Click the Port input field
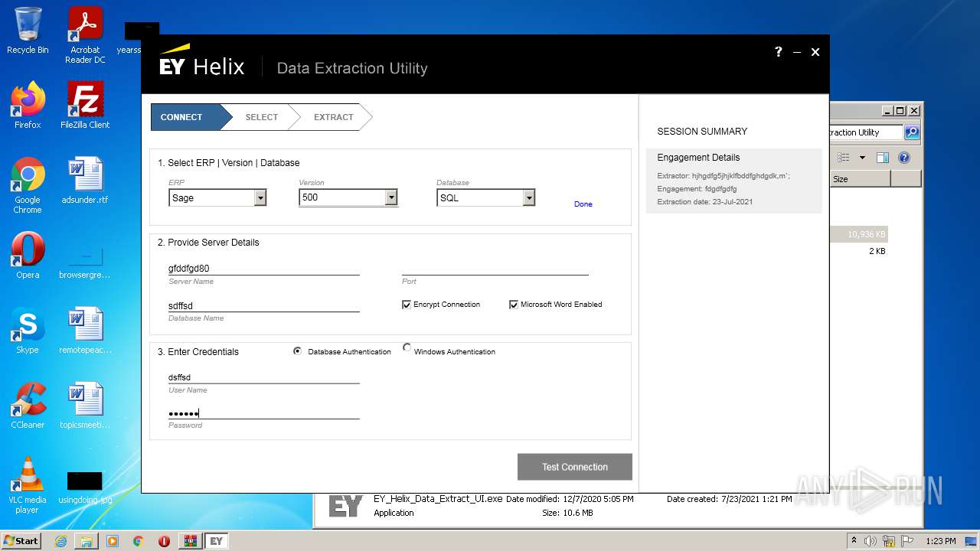The height and width of the screenshot is (551, 980). 495,268
